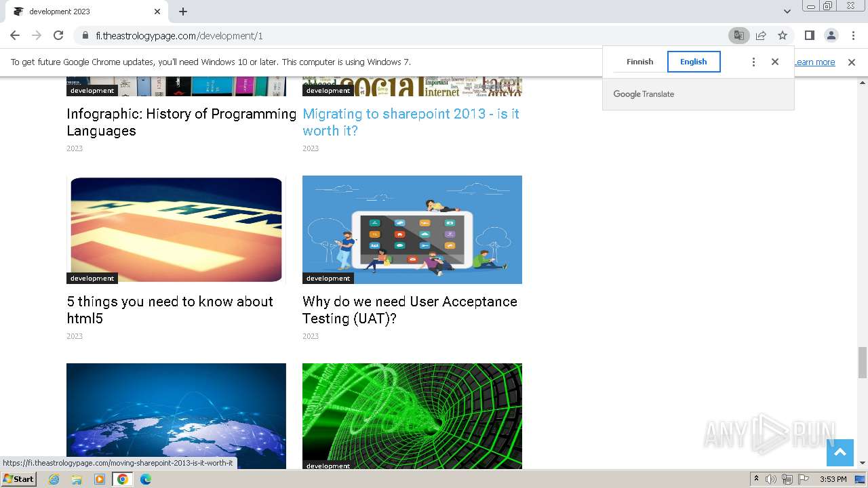Image resolution: width=868 pixels, height=488 pixels.
Task: Open a new browser tab
Action: pyautogui.click(x=183, y=12)
